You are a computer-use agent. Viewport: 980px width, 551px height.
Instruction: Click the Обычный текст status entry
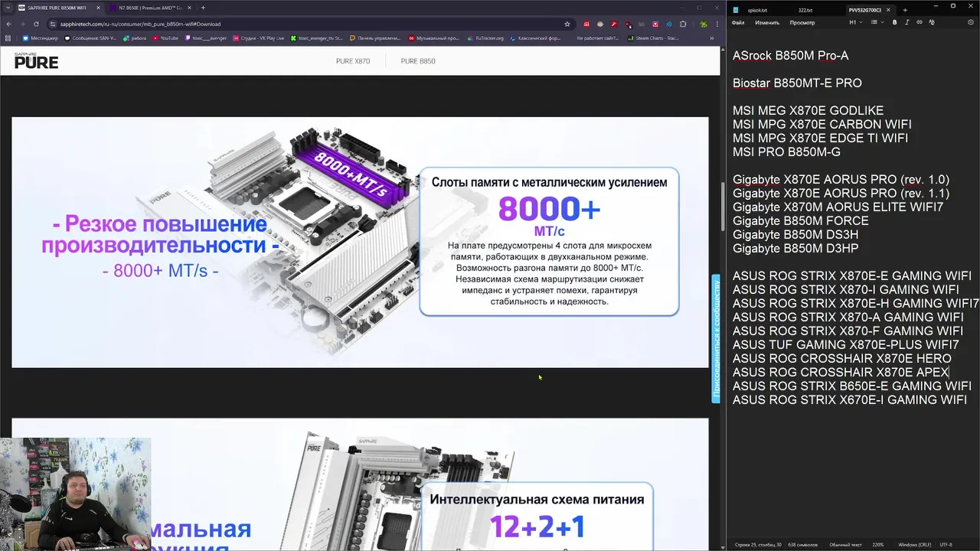(x=845, y=545)
